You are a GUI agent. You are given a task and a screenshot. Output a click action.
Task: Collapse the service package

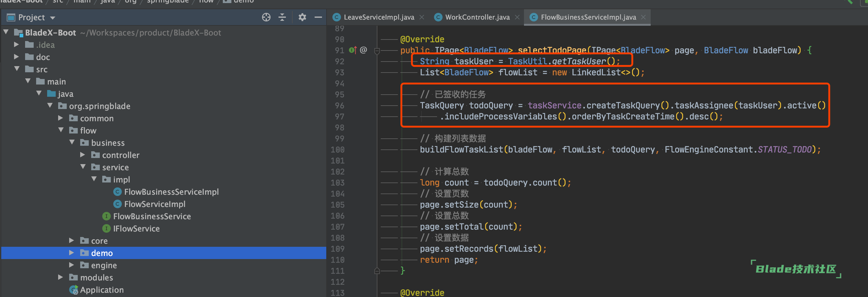[83, 167]
